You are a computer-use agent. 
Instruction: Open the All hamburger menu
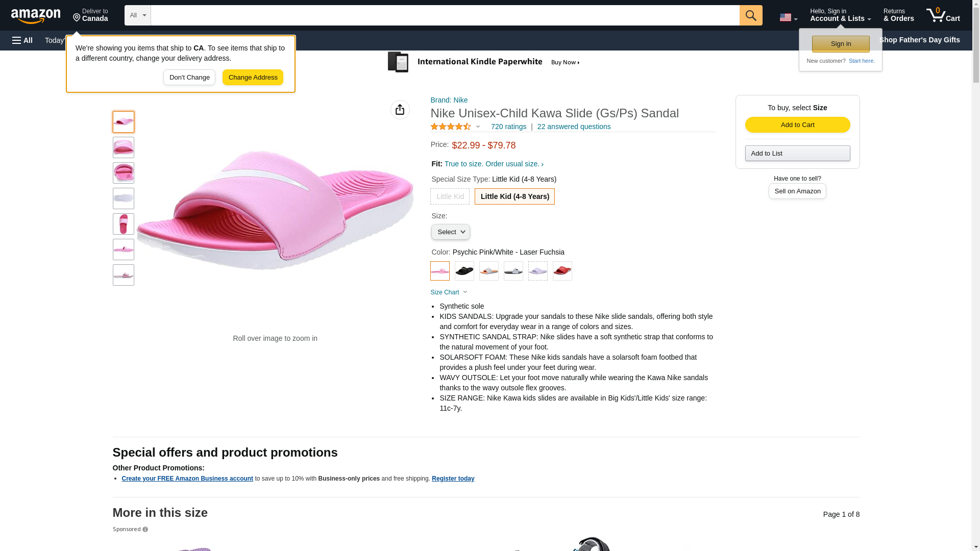[x=22, y=40]
